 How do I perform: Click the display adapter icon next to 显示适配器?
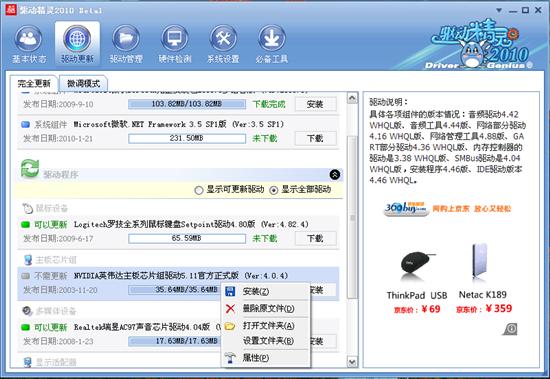point(28,362)
